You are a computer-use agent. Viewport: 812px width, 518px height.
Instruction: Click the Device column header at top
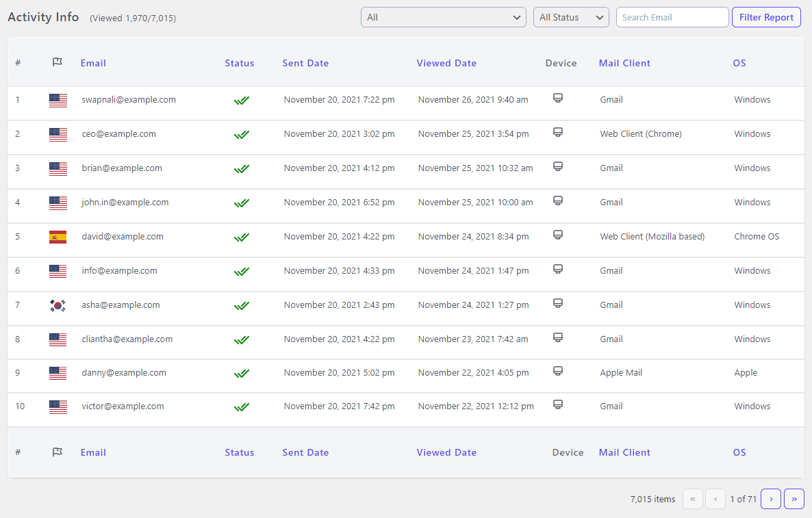coord(561,63)
